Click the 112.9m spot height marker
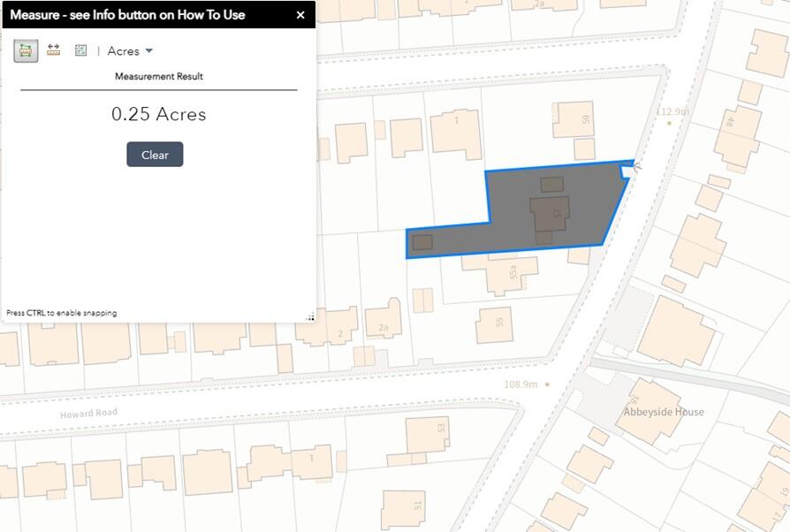Viewport: 790px width, 532px height. (669, 123)
